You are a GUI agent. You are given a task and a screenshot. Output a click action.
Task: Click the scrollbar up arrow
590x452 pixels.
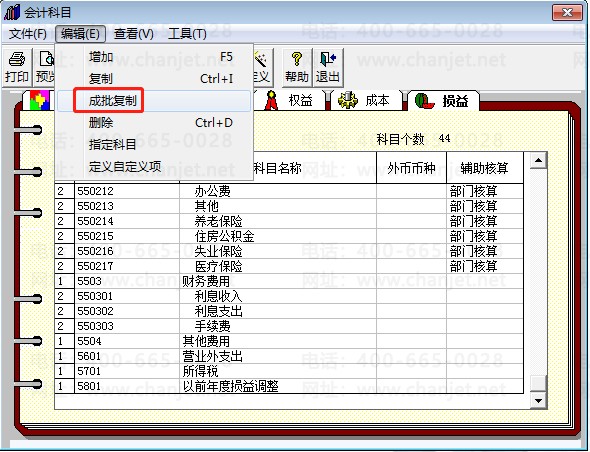[x=538, y=161]
